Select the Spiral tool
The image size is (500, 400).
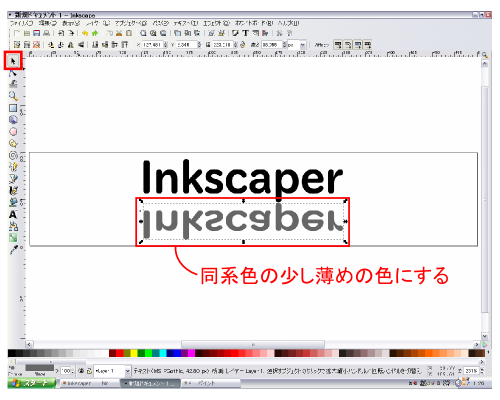(13, 155)
